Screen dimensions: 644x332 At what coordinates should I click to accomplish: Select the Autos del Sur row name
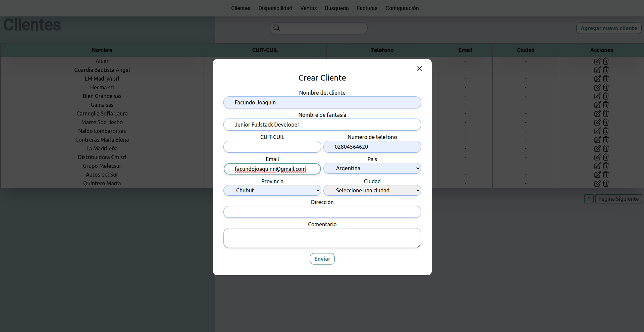pyautogui.click(x=102, y=175)
